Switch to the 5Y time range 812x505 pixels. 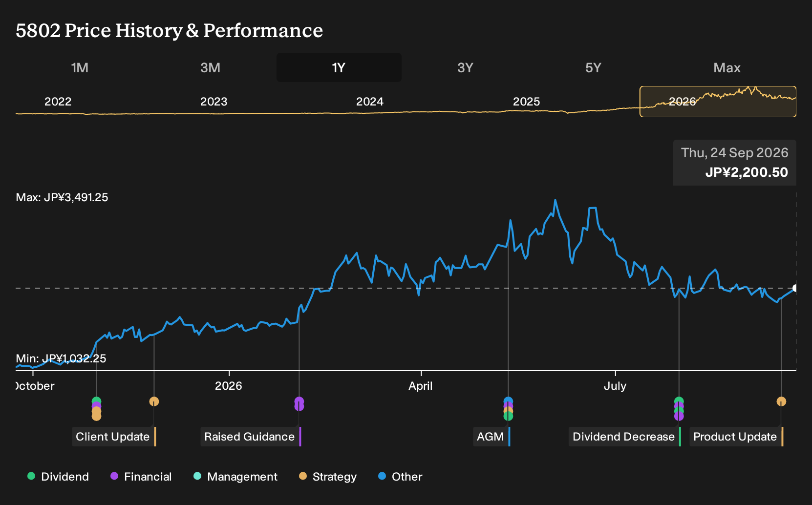tap(593, 67)
